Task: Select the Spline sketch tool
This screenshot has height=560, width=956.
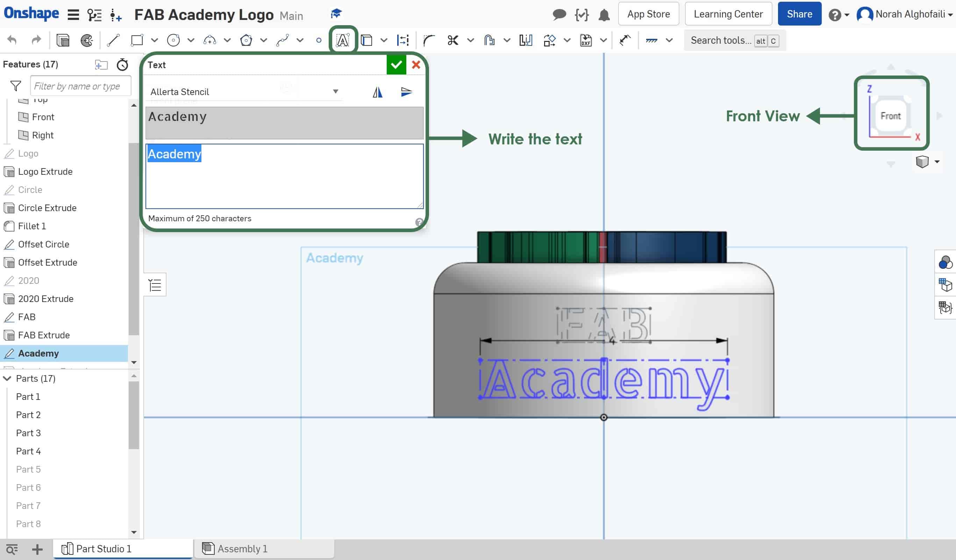Action: click(283, 40)
